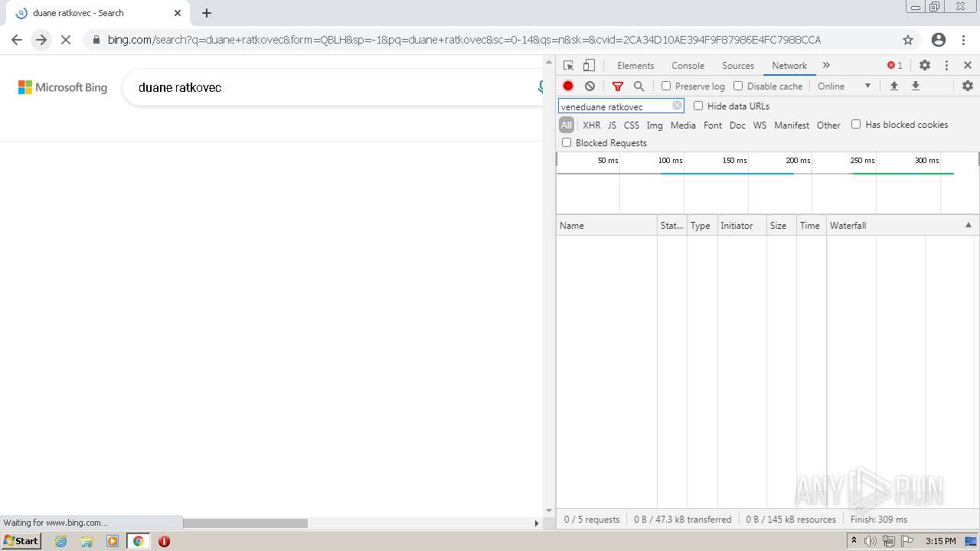This screenshot has height=551, width=980.
Task: Bookmark this page with the star icon
Action: pos(908,40)
